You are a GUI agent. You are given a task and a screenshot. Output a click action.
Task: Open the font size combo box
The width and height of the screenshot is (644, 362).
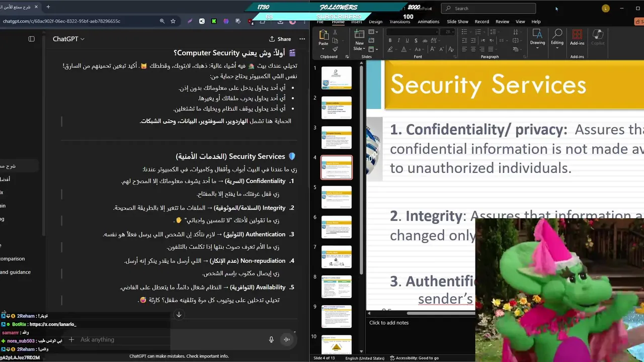coord(448,32)
